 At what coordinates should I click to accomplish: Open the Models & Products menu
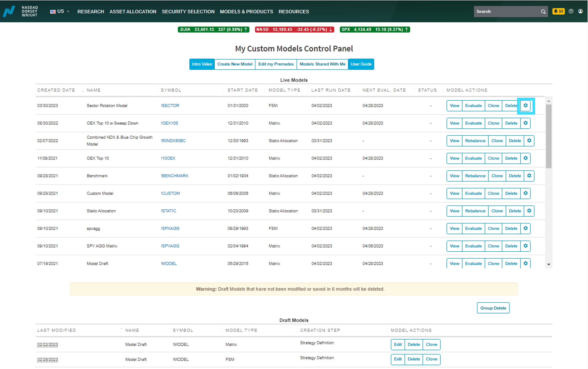(246, 11)
